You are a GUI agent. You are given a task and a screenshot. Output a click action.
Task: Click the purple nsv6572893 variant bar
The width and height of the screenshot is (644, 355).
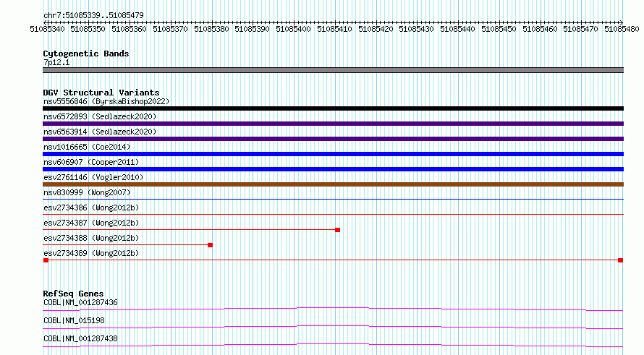coord(333,124)
